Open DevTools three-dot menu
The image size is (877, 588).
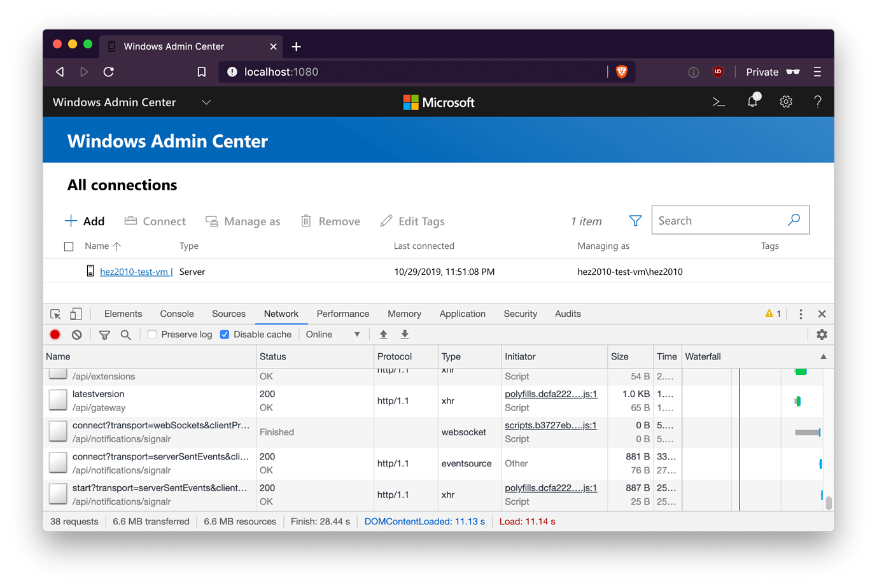tap(801, 314)
